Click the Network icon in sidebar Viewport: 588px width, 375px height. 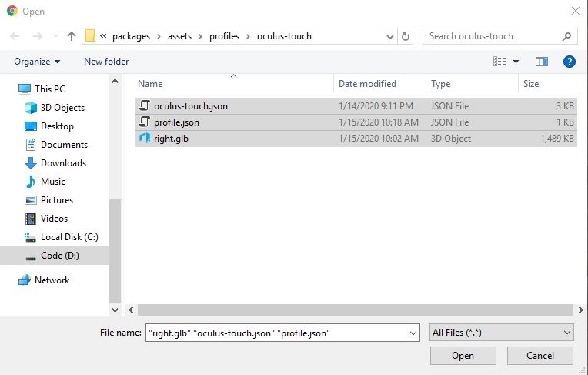click(x=25, y=280)
